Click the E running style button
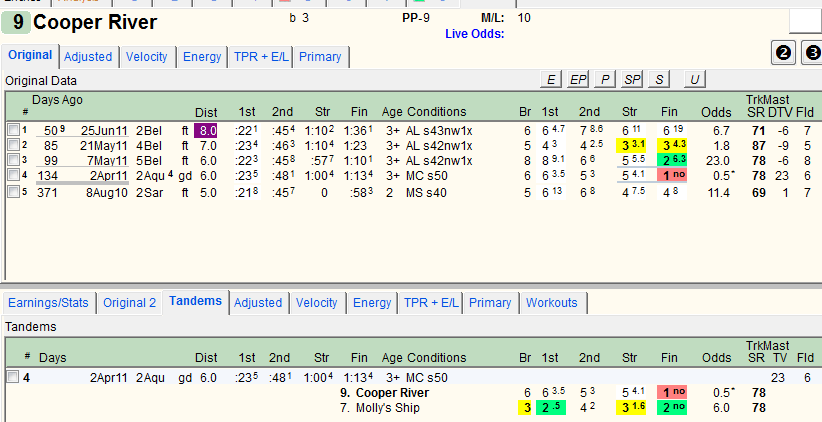822x422 pixels. (x=551, y=80)
